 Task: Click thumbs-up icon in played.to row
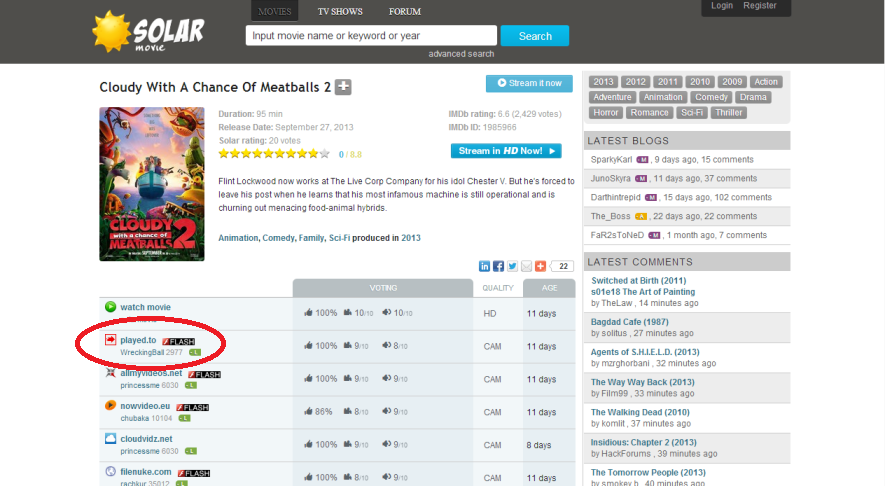tap(308, 345)
